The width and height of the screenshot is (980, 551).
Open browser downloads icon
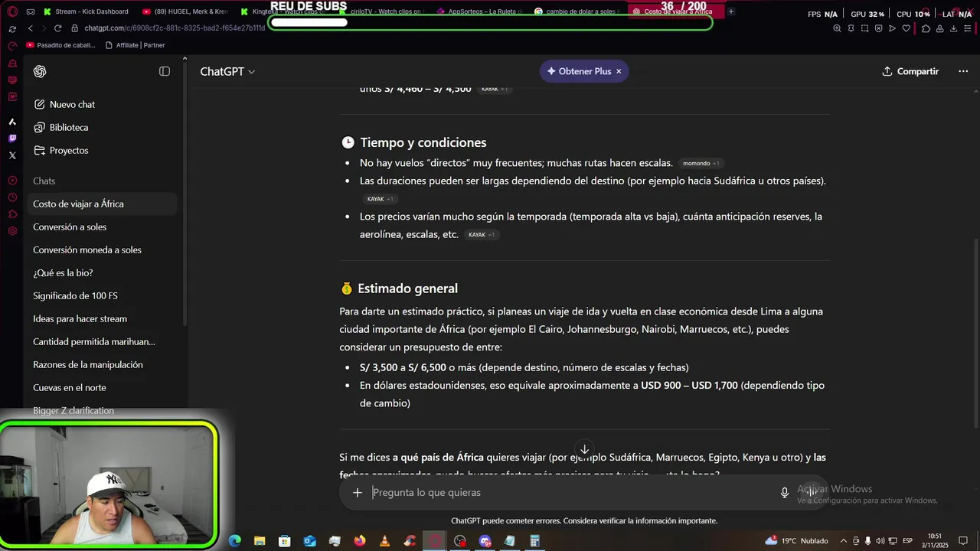coord(953,28)
